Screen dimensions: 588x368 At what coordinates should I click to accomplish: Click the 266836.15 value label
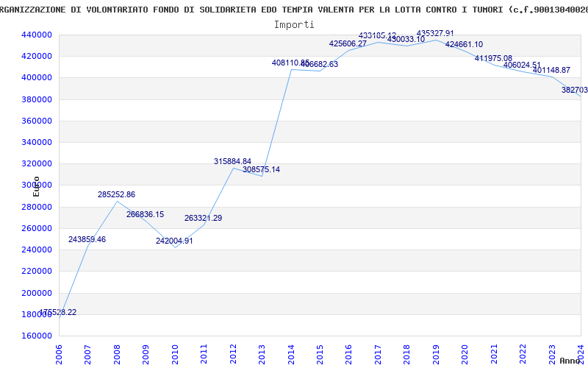click(145, 215)
